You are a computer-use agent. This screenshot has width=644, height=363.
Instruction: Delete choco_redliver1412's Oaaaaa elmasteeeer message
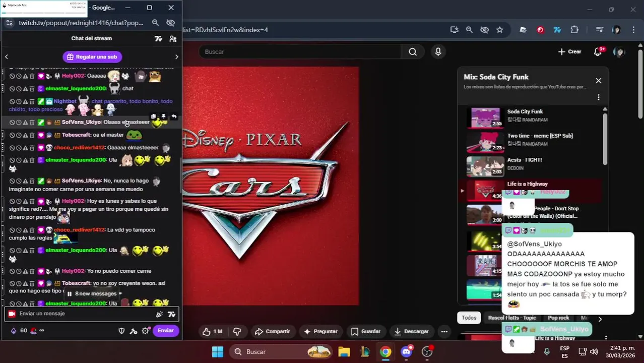pyautogui.click(x=32, y=148)
